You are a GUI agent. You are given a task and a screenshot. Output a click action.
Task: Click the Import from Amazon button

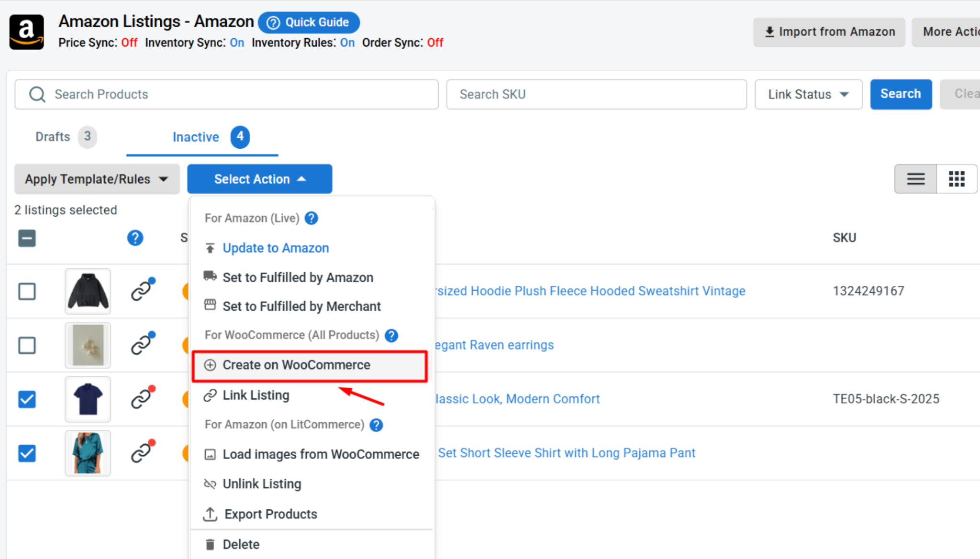tap(829, 32)
